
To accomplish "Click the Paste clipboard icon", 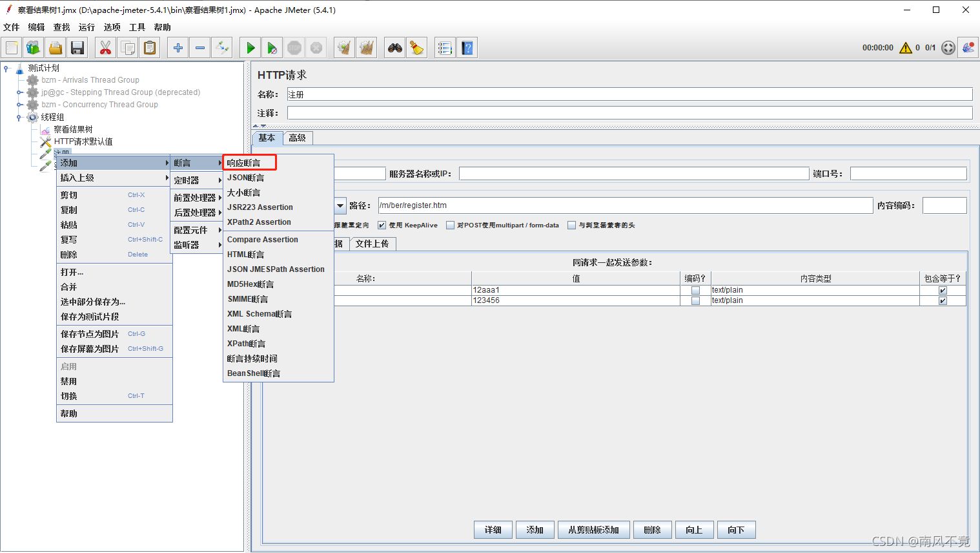I will point(150,48).
